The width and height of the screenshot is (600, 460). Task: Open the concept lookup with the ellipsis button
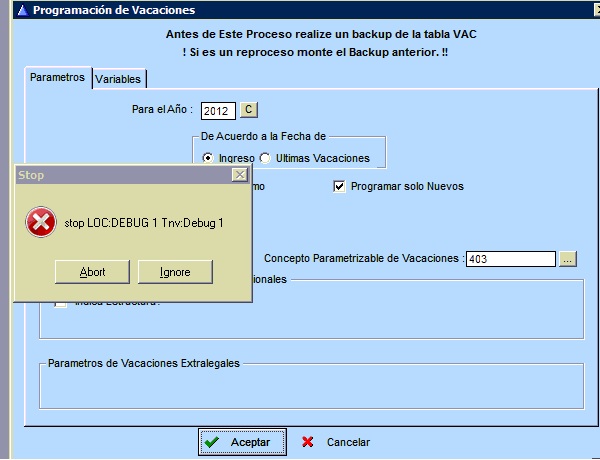point(568,259)
